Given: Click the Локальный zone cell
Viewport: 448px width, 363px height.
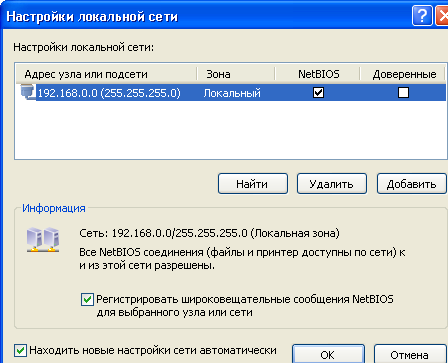Looking at the screenshot, I should tap(232, 93).
